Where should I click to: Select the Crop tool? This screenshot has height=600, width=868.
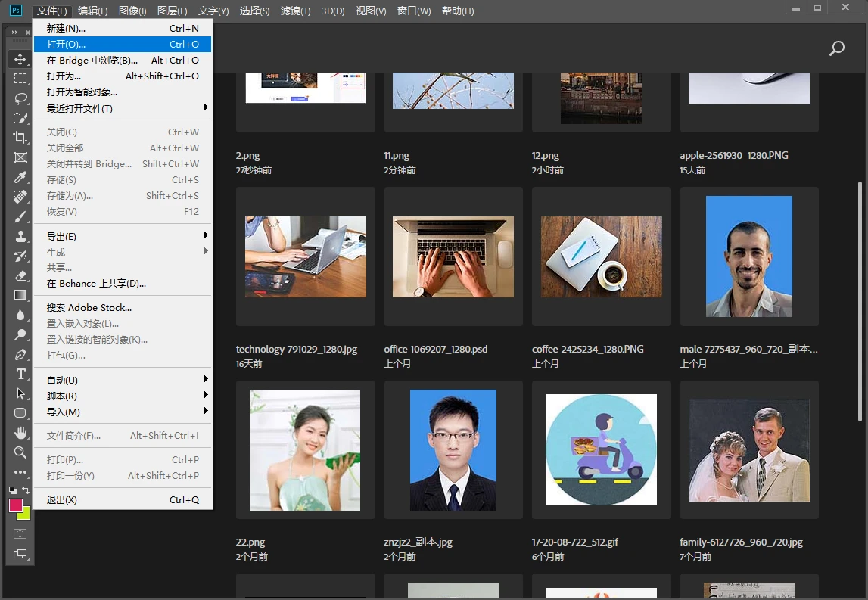tap(20, 138)
